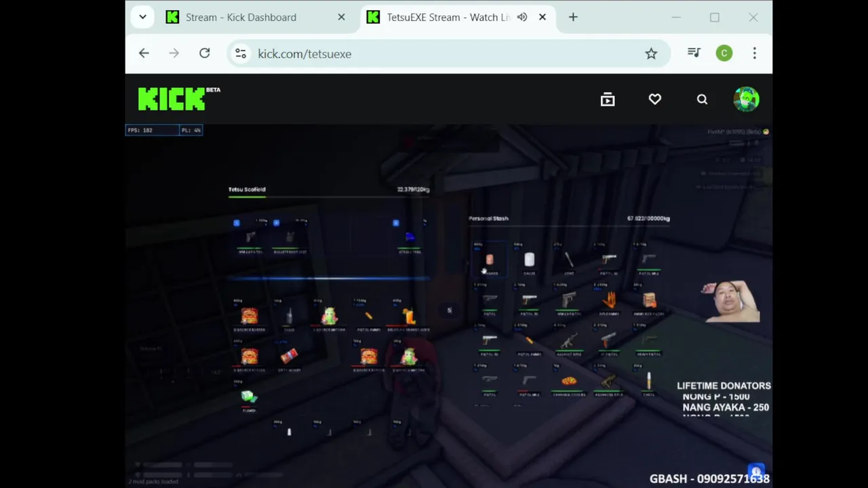Select the Bandage in Personal Stash
This screenshot has width=868, height=488.
[x=490, y=260]
